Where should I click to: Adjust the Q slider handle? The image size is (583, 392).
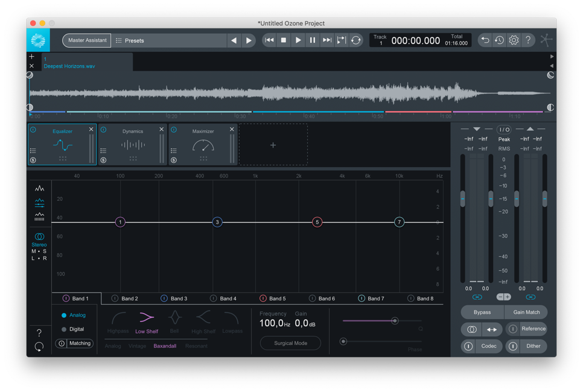coord(395,321)
